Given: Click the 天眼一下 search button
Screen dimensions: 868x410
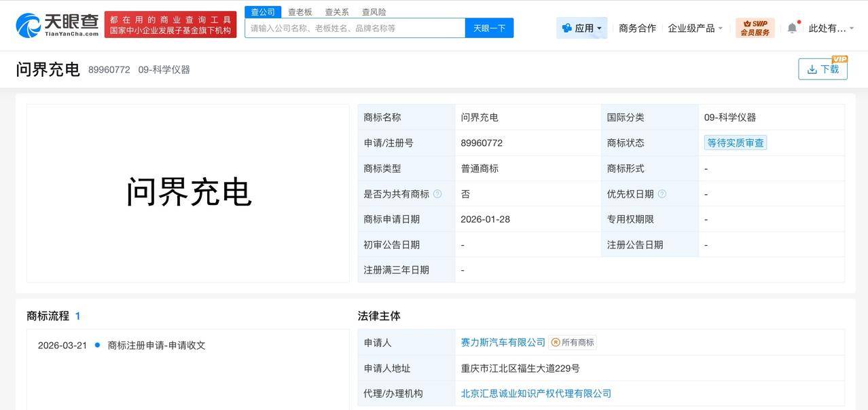Looking at the screenshot, I should [x=489, y=28].
